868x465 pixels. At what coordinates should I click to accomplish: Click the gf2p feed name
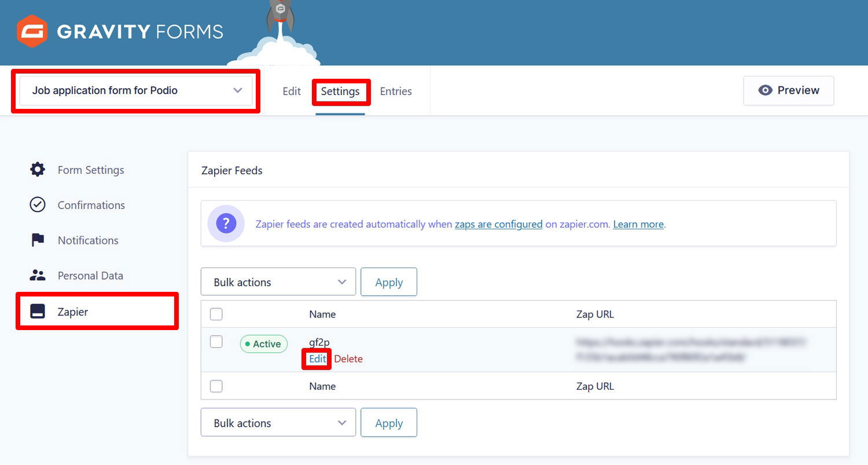[x=319, y=342]
